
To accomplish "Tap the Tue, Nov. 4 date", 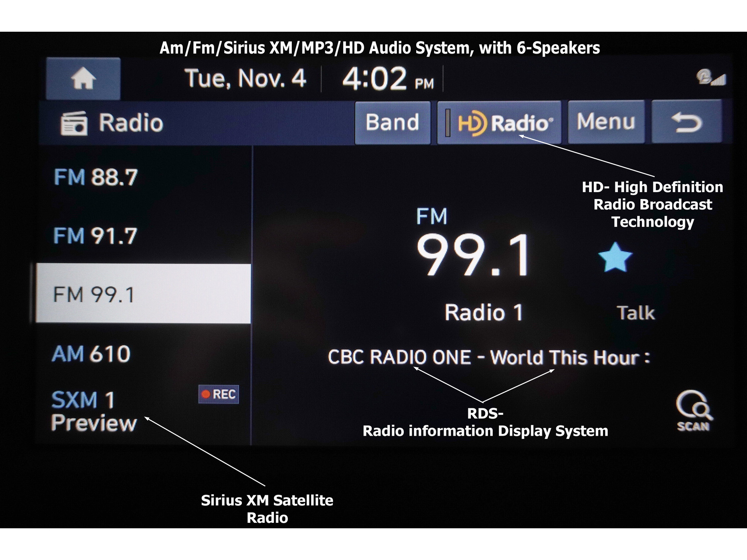I will (x=245, y=79).
